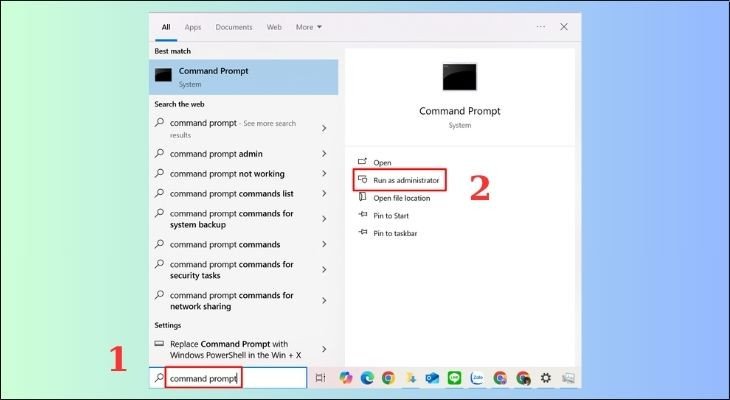Expand arrow for 'commands for system backup'
730x400 pixels.
click(x=324, y=219)
